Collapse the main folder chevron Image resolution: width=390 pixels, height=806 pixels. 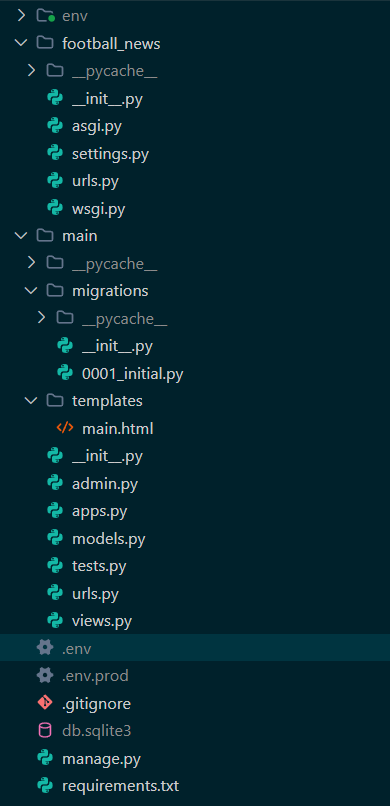[x=21, y=235]
